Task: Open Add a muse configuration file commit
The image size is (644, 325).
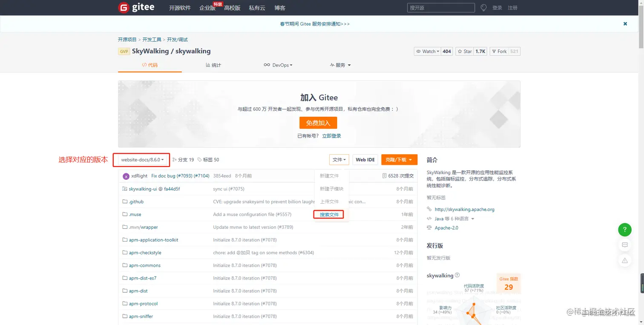Action: click(252, 214)
